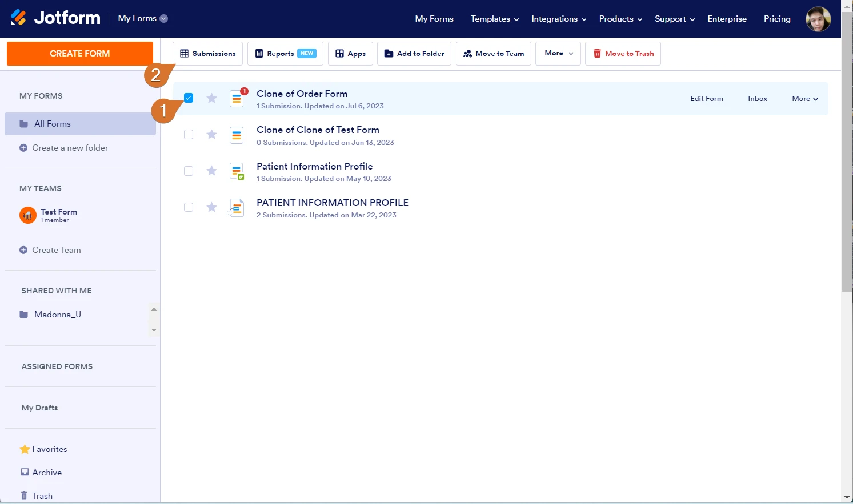Click Move to Team in the toolbar
Screen dimensions: 853x504
pyautogui.click(x=493, y=53)
